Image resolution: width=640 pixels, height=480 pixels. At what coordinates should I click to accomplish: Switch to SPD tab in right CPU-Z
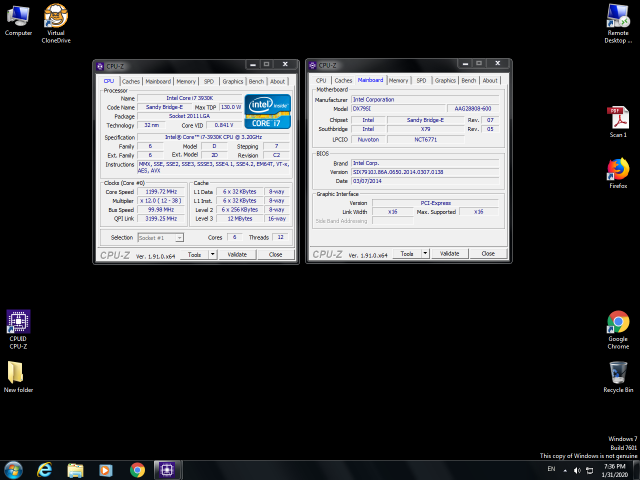(x=421, y=80)
